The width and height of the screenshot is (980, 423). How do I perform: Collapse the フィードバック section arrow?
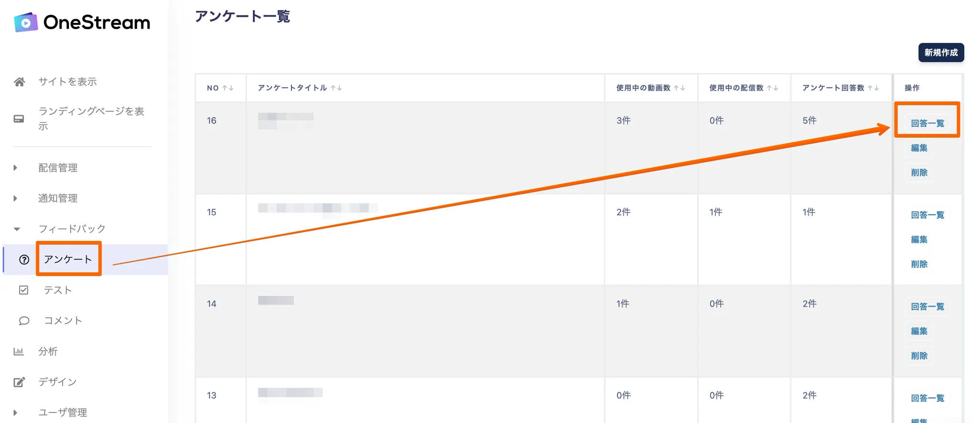point(17,229)
